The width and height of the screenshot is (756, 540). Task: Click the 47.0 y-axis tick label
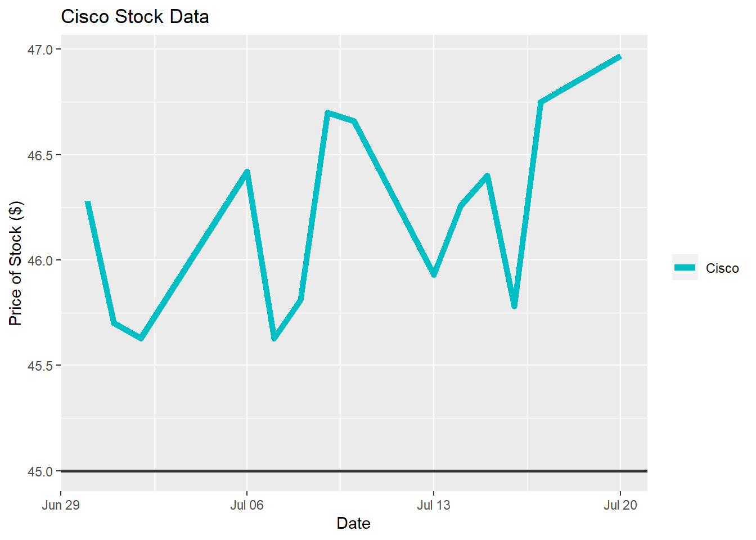(x=40, y=49)
